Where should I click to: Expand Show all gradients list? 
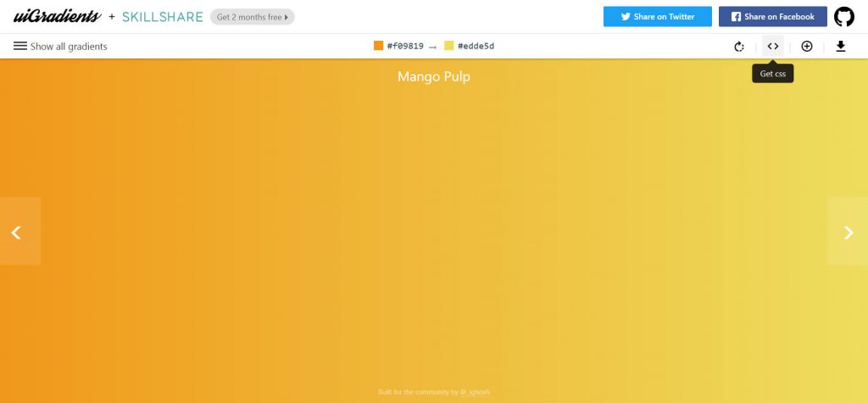(69, 47)
